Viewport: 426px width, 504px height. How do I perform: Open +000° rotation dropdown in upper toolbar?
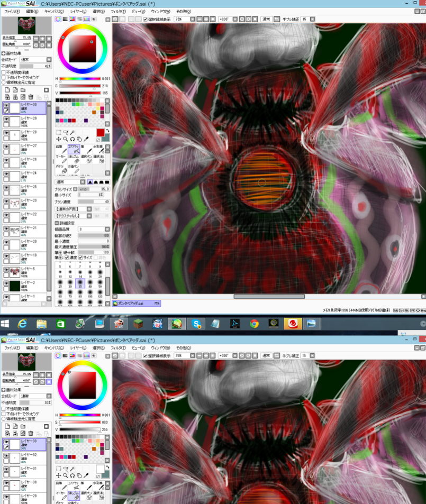pyautogui.click(x=235, y=19)
